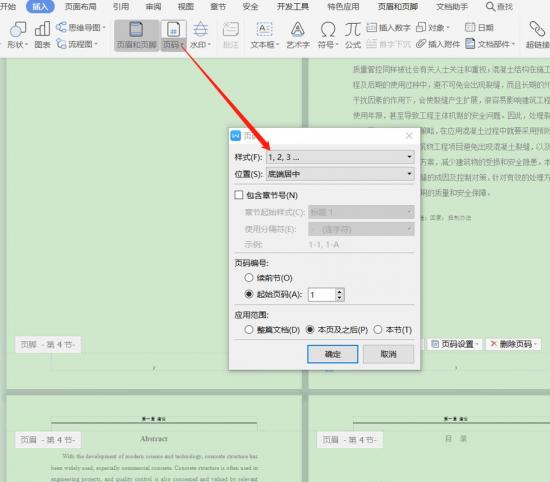Choose 整篇文档 apply range

tap(249, 330)
